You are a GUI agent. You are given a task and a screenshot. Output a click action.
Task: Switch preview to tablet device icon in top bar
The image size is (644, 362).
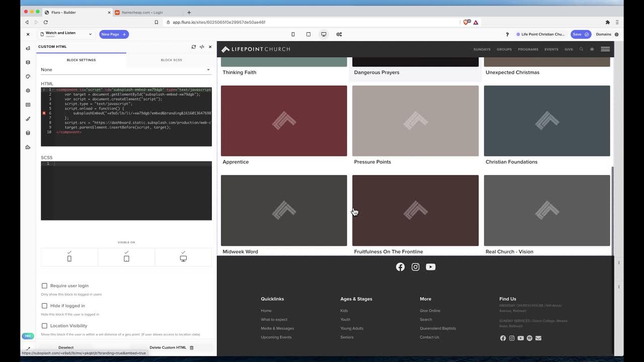(308, 34)
